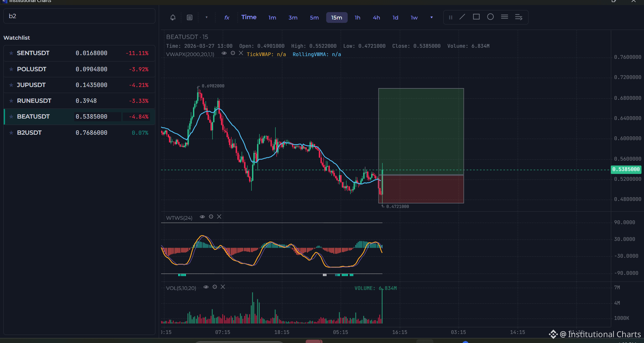Select the rectangle drawing tool
The width and height of the screenshot is (644, 343).
click(476, 17)
